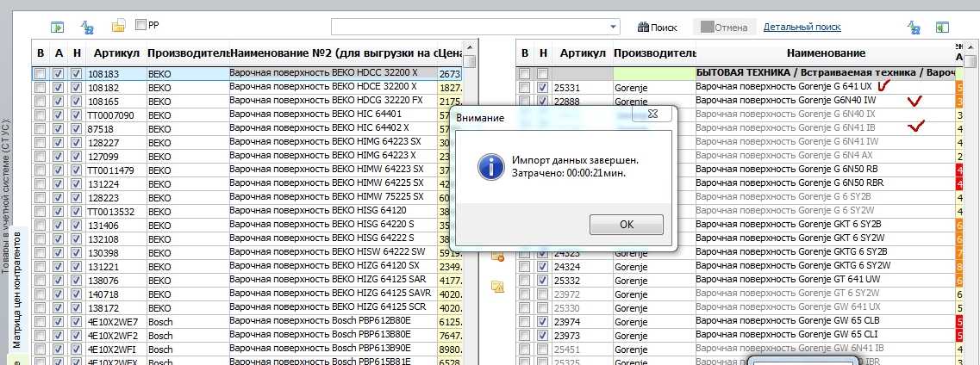Select row Варочная поверхность BEKO HDCC 32200 X
Screen dimensions: 980x365
pyautogui.click(x=247, y=74)
